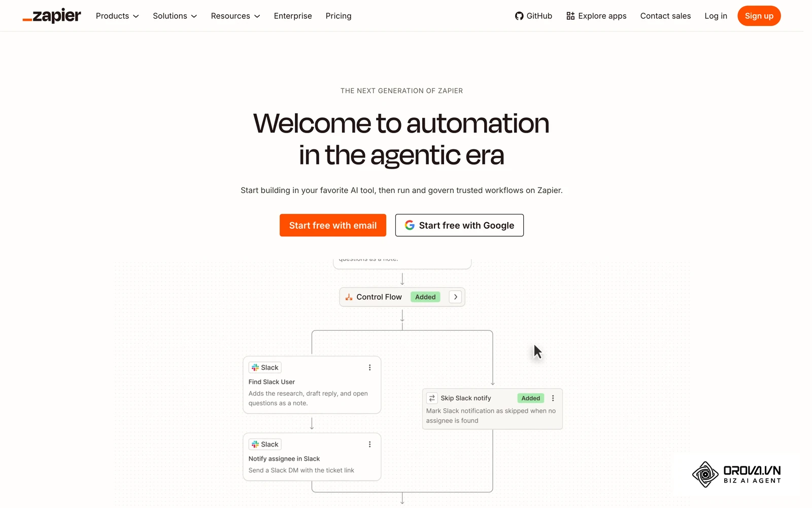
Task: Click 'THE NEXT GENERATION OF ZAPIER' tagline
Action: (x=401, y=91)
